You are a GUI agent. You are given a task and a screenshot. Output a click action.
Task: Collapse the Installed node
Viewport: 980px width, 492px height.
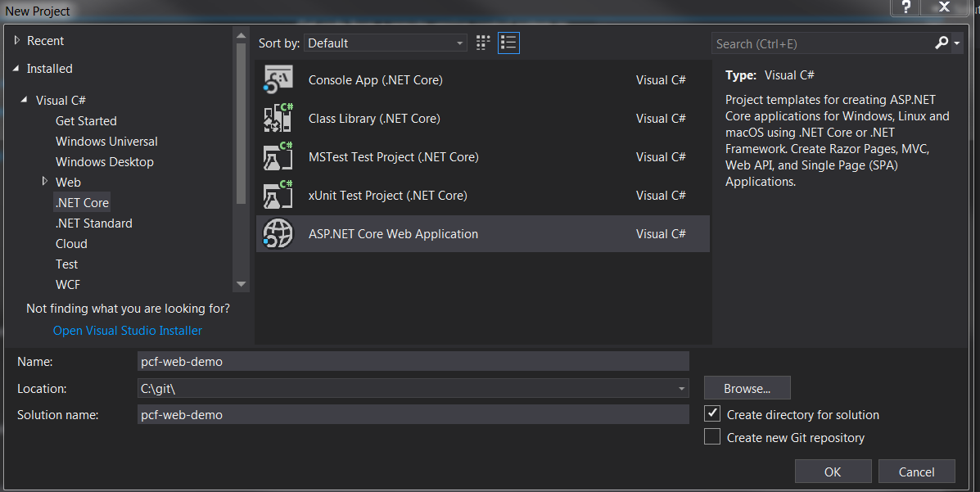16,69
